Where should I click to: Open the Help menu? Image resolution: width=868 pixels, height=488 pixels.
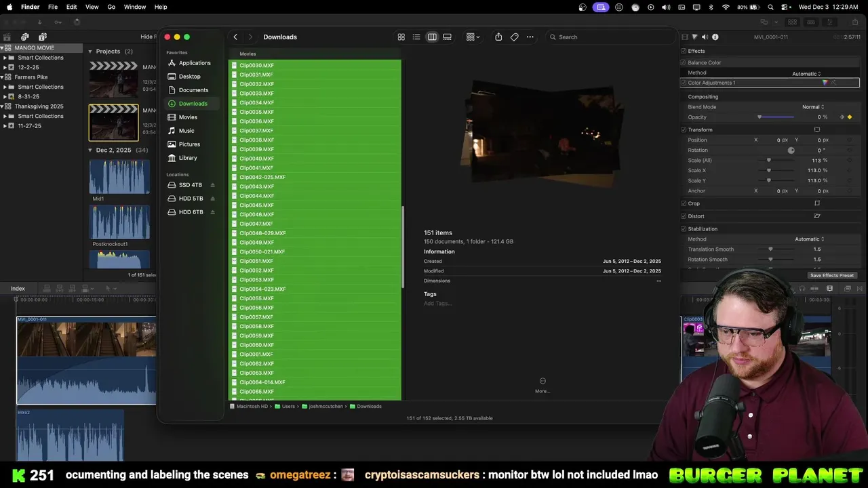(161, 7)
